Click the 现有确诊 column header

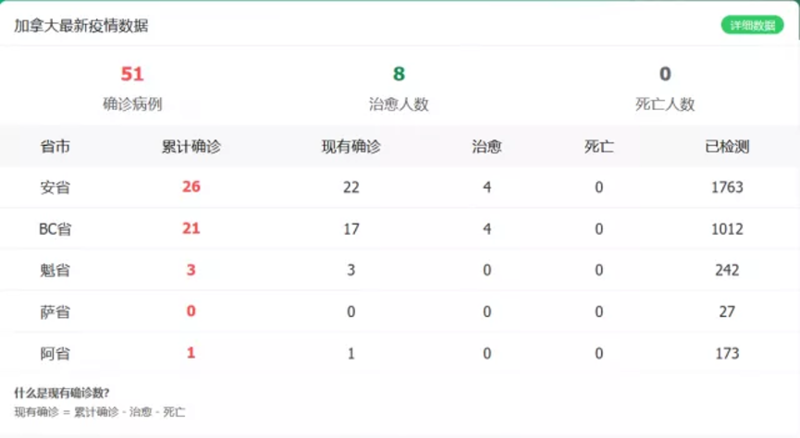click(351, 146)
